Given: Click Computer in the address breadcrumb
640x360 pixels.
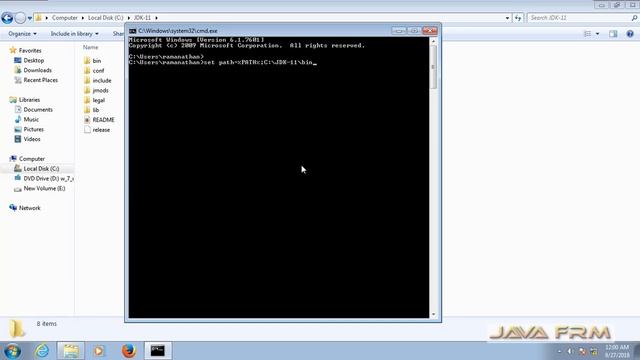Looking at the screenshot, I should click(x=64, y=18).
